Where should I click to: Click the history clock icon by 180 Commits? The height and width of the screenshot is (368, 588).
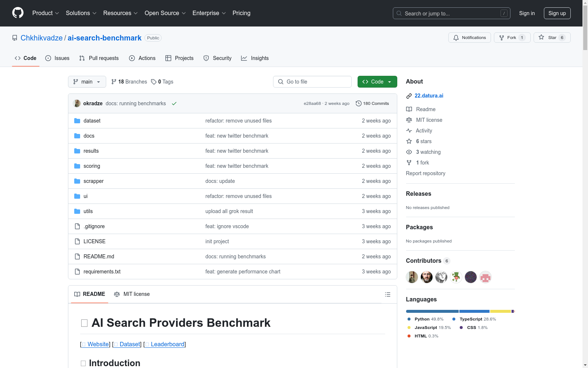tap(359, 103)
